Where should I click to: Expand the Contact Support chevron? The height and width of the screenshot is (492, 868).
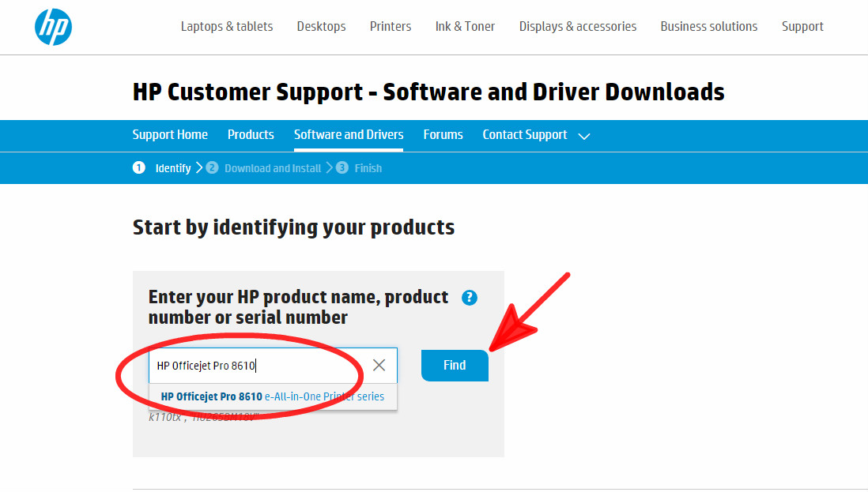[x=584, y=136]
